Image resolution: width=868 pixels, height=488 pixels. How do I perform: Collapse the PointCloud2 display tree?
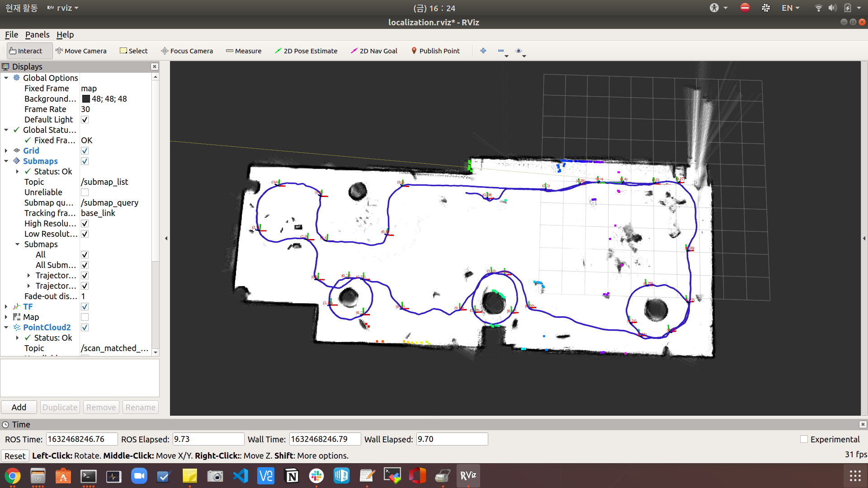pyautogui.click(x=6, y=328)
